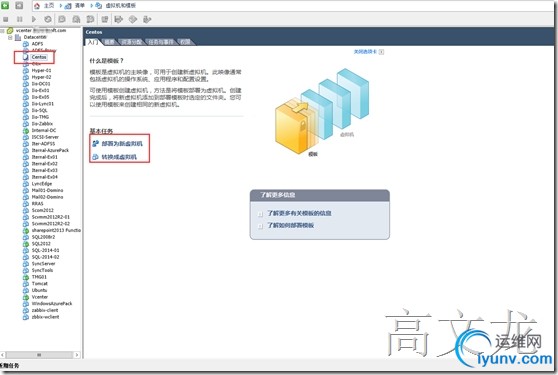Select SQL-2014-01 virtual machine

46,250
